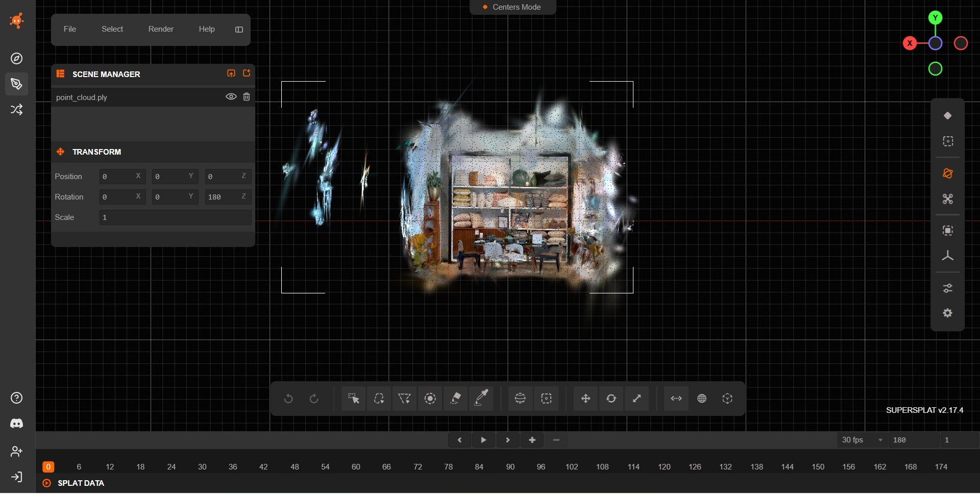Import a file via Scene Manager import icon
Image resolution: width=980 pixels, height=494 pixels.
pos(231,73)
